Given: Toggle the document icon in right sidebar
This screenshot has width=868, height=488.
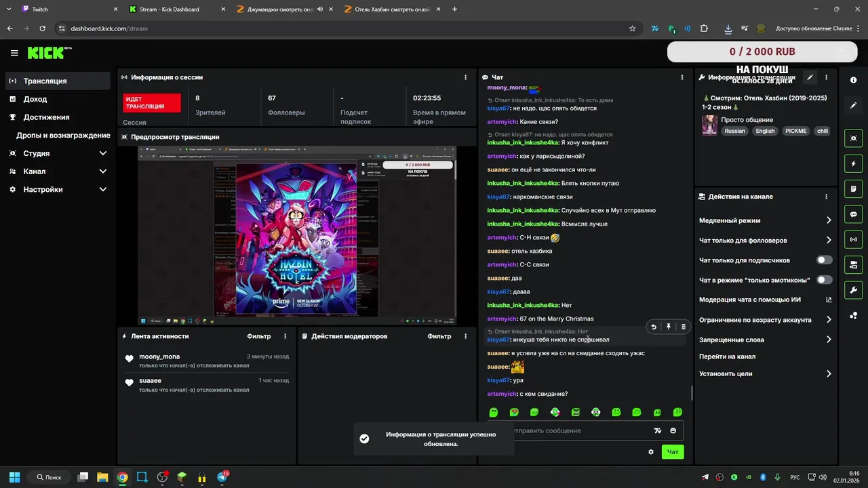Looking at the screenshot, I should (x=853, y=188).
